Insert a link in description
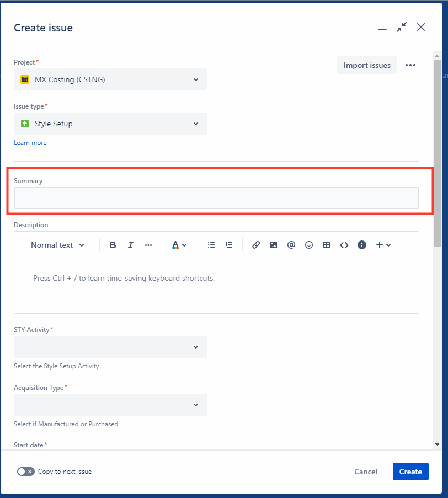 click(x=256, y=245)
